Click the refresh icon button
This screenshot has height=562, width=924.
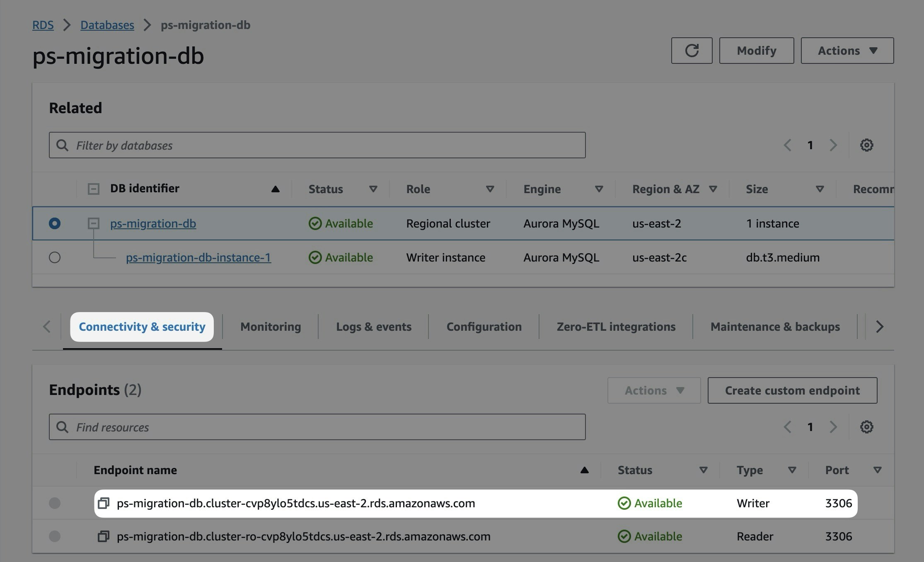click(x=692, y=51)
